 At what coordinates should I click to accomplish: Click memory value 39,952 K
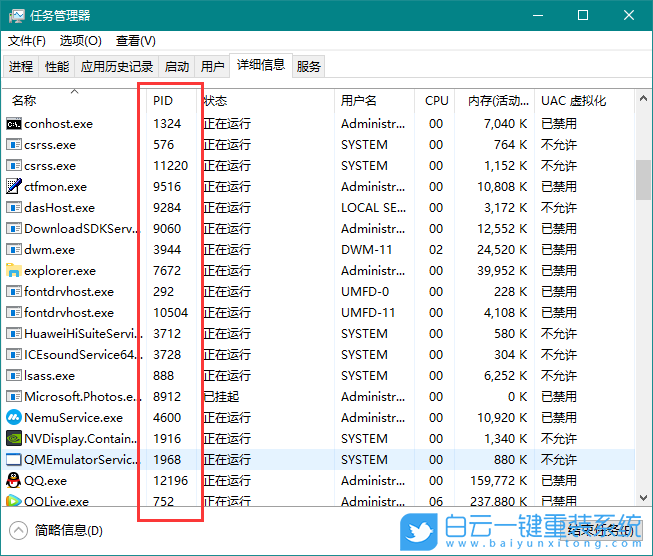[x=502, y=271]
